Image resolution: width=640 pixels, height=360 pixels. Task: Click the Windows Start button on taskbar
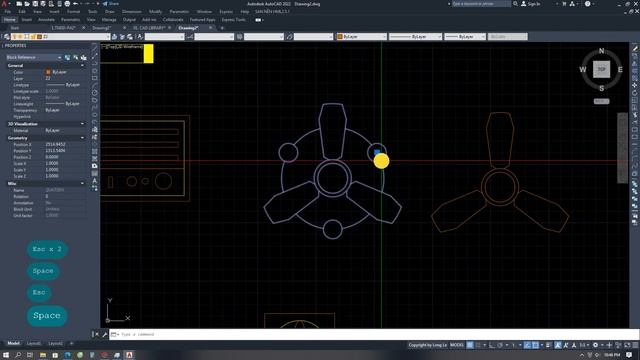coord(6,355)
